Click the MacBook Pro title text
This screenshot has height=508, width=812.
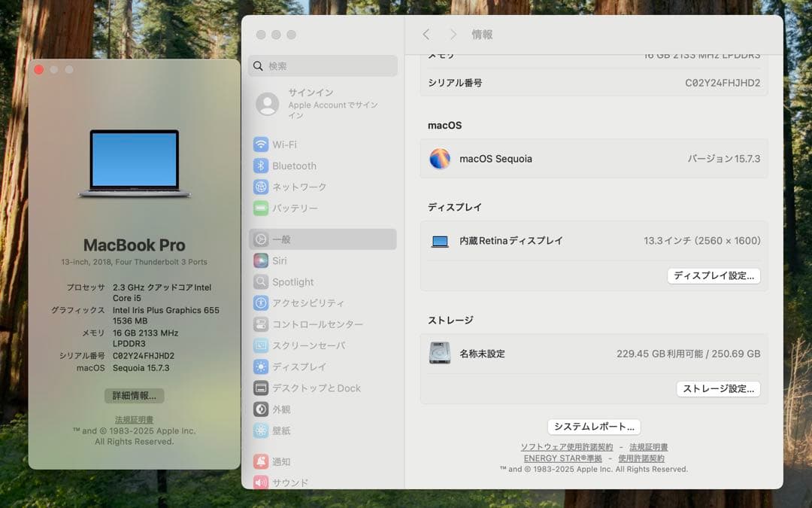point(134,245)
